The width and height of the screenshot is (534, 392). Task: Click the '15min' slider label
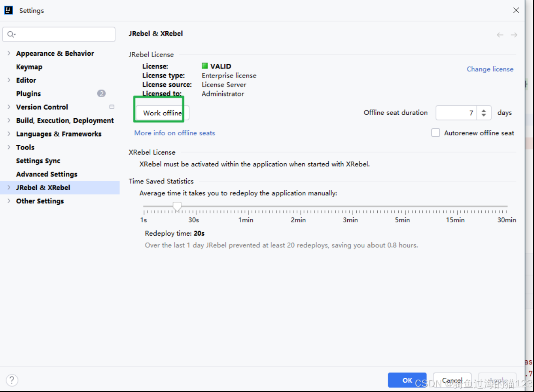click(455, 220)
